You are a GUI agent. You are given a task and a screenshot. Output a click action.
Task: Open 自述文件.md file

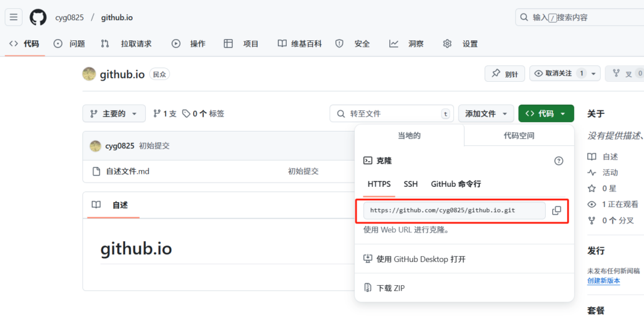tap(127, 171)
